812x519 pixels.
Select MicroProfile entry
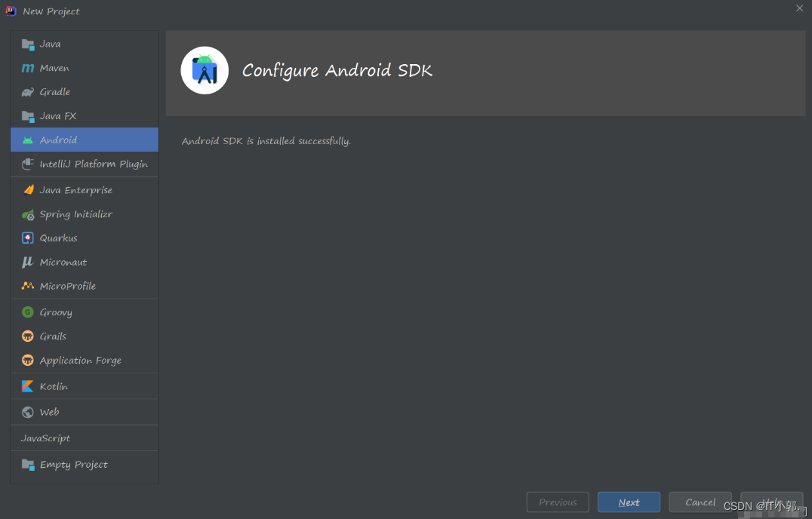[68, 286]
